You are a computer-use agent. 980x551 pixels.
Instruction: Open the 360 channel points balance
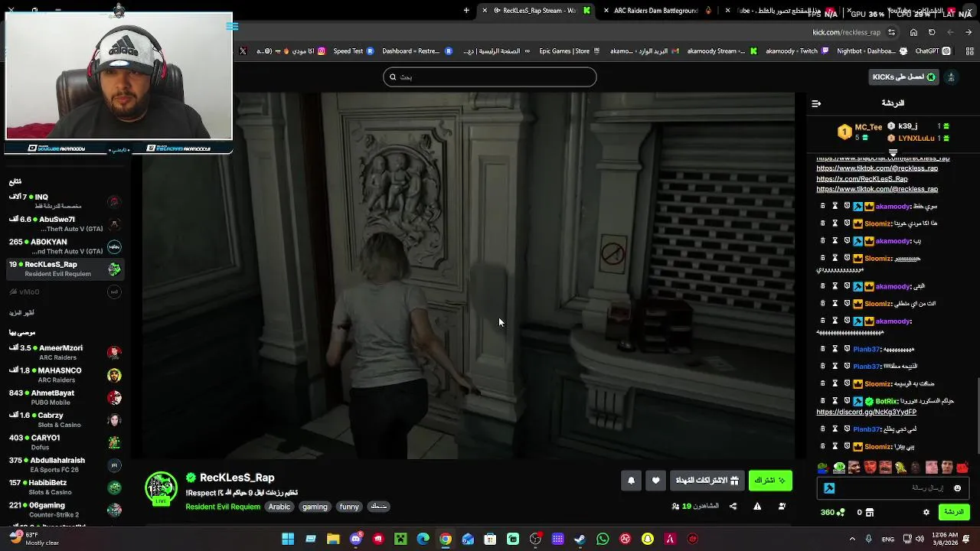(x=832, y=512)
